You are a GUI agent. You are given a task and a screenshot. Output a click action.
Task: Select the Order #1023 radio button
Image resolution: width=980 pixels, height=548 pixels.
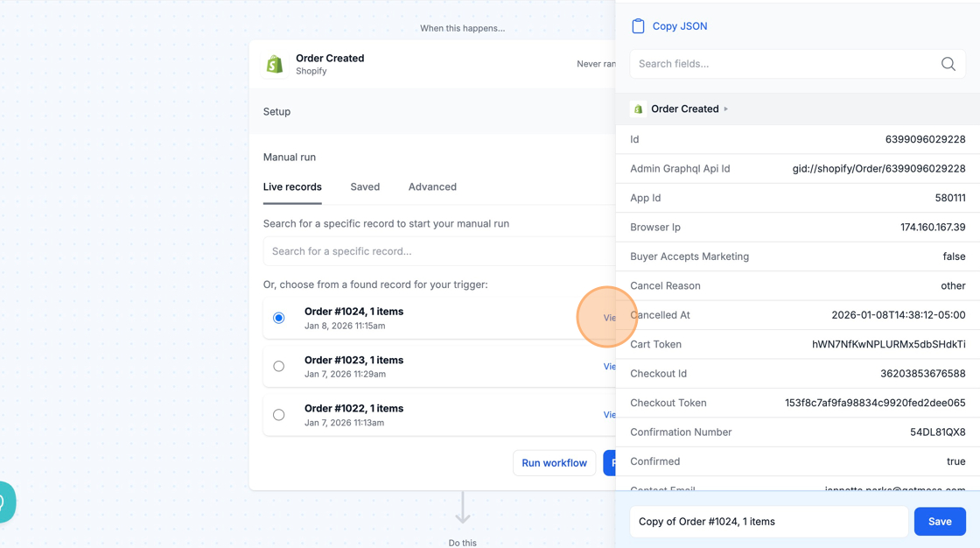click(x=279, y=366)
